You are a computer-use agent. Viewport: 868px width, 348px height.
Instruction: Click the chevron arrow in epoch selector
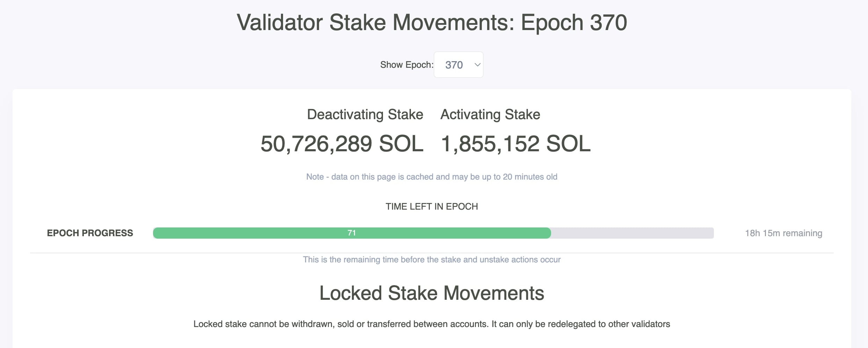click(477, 65)
